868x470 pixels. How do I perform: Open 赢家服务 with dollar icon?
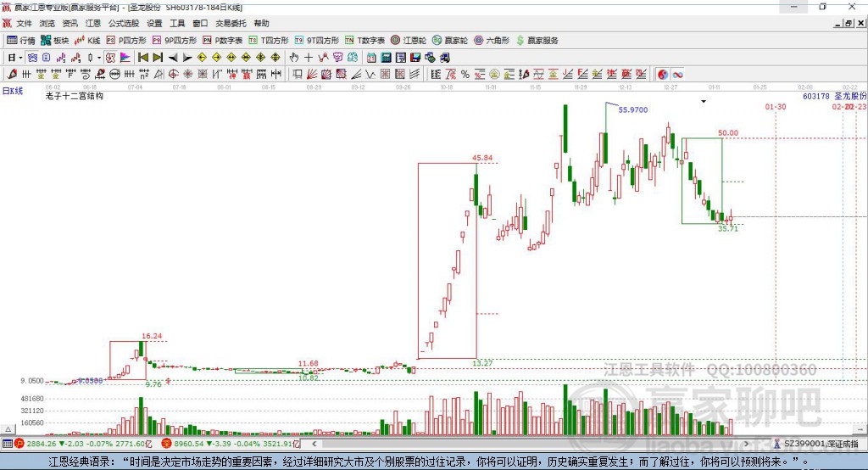tap(537, 41)
